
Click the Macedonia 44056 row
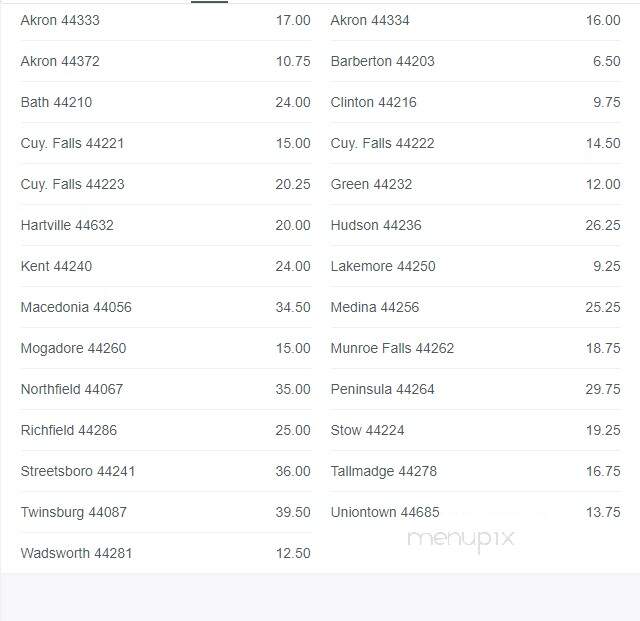point(166,307)
